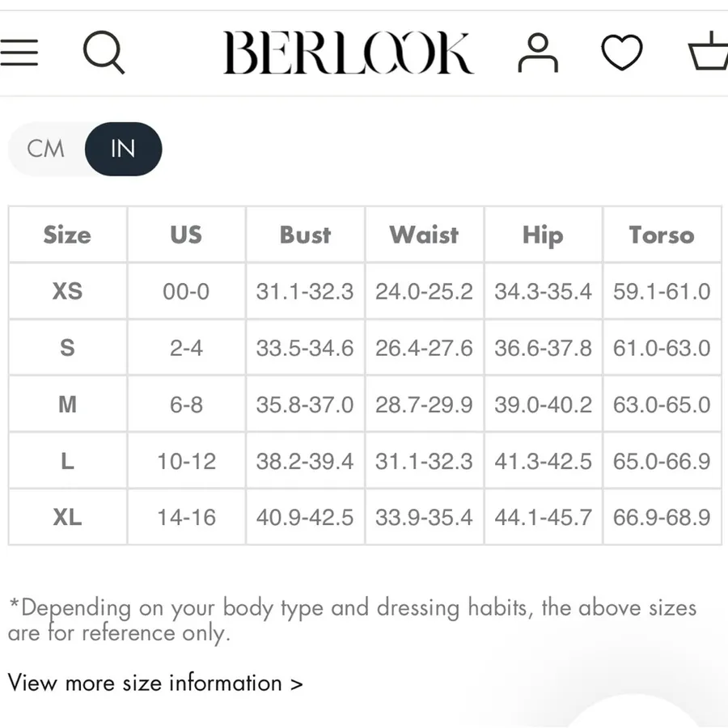Go to the BERLOOK logo homepage
Viewport: 728px width, 728px height.
pyautogui.click(x=348, y=53)
